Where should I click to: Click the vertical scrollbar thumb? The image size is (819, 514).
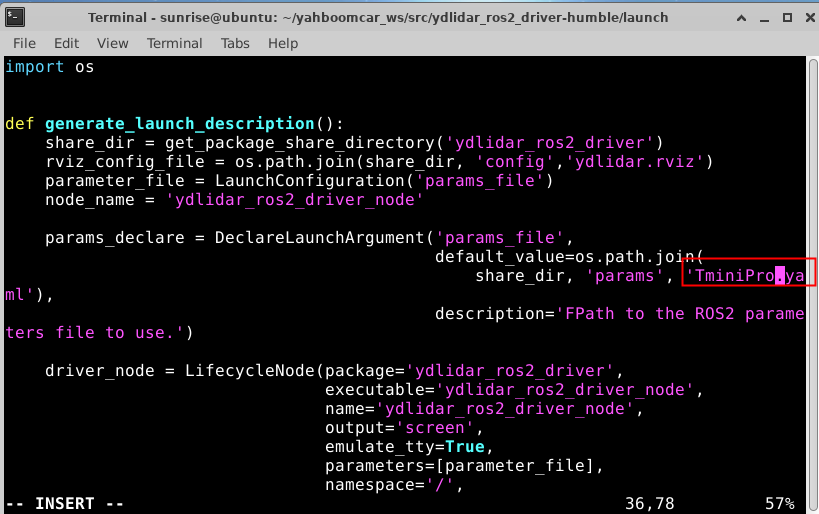click(x=813, y=283)
